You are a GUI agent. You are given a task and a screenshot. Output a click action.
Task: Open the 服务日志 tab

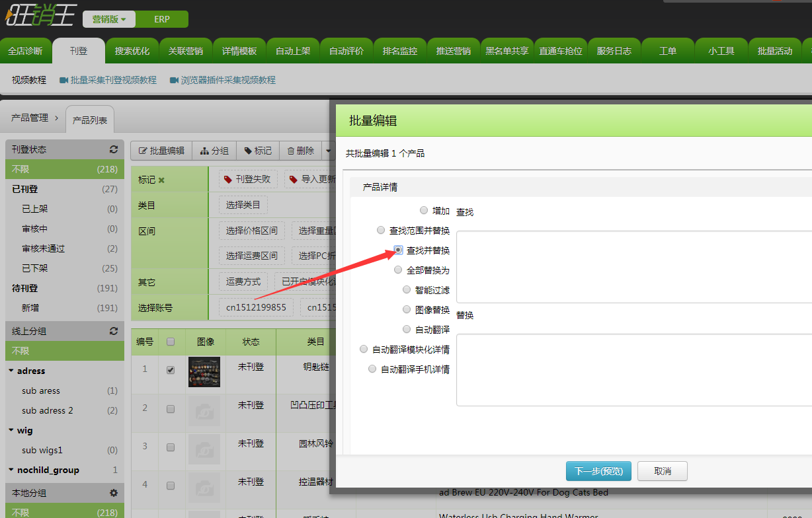[614, 51]
